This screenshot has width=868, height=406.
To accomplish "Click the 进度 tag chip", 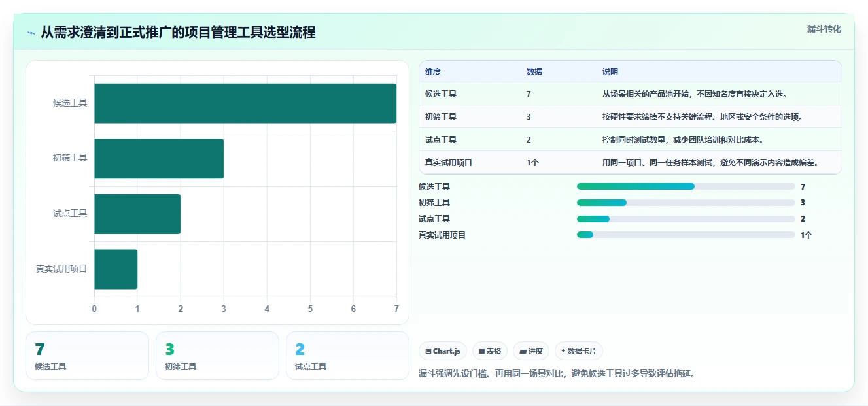I will pyautogui.click(x=531, y=351).
